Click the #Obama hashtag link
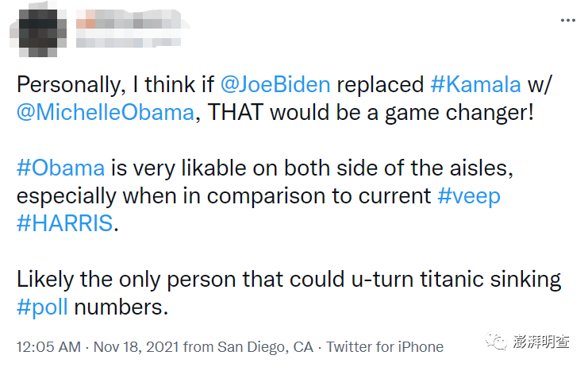The width and height of the screenshot is (588, 367). point(60,168)
